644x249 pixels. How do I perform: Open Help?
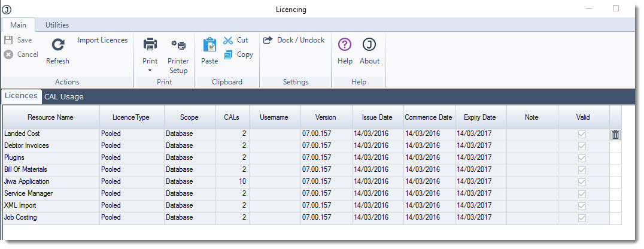click(x=345, y=51)
